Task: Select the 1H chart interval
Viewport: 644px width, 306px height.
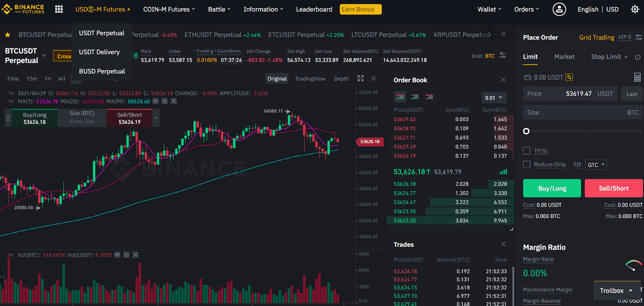Action: tap(48, 79)
